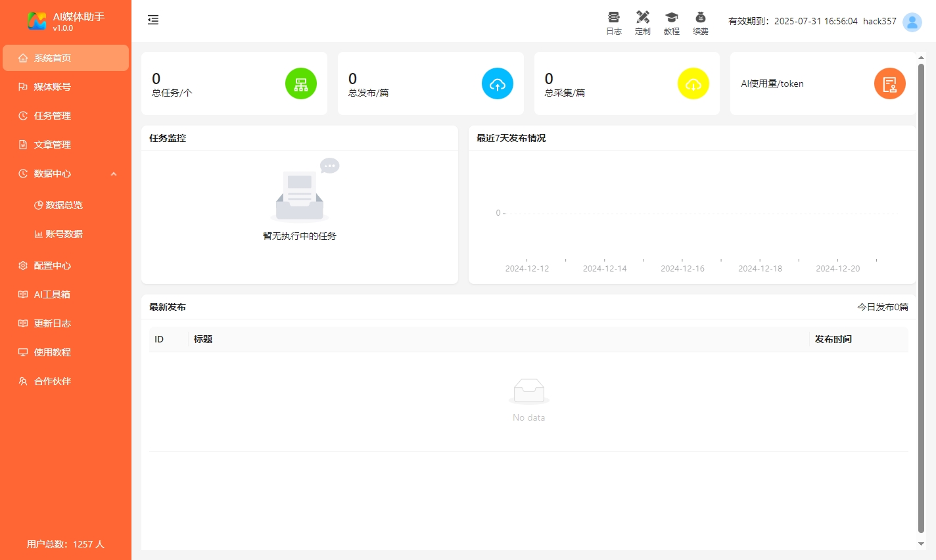Open 文章管理 menu item
Image resolution: width=936 pixels, height=560 pixels.
[66, 145]
